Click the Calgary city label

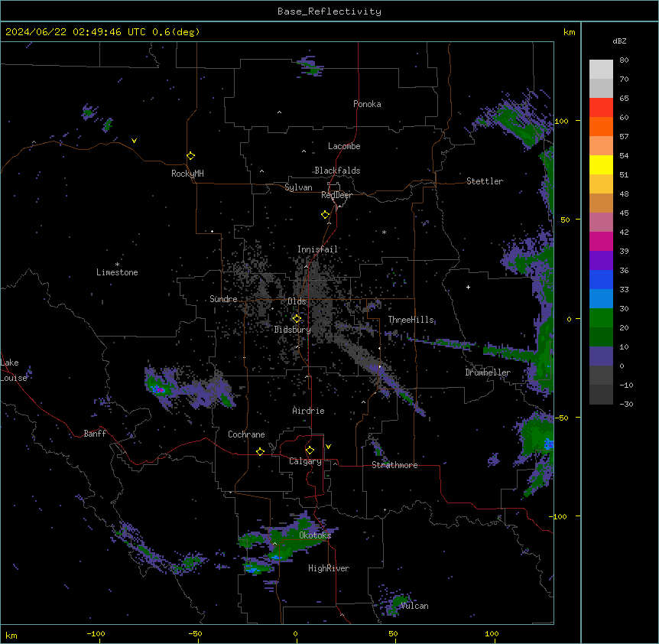305,461
